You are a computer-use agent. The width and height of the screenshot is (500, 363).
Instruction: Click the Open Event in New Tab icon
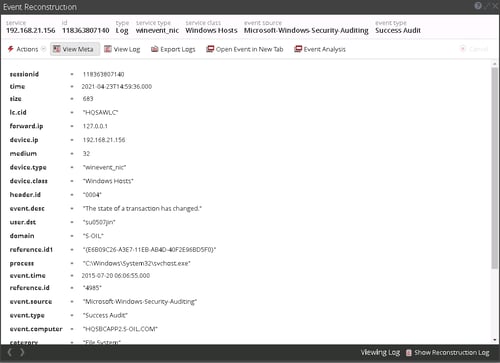pos(210,49)
